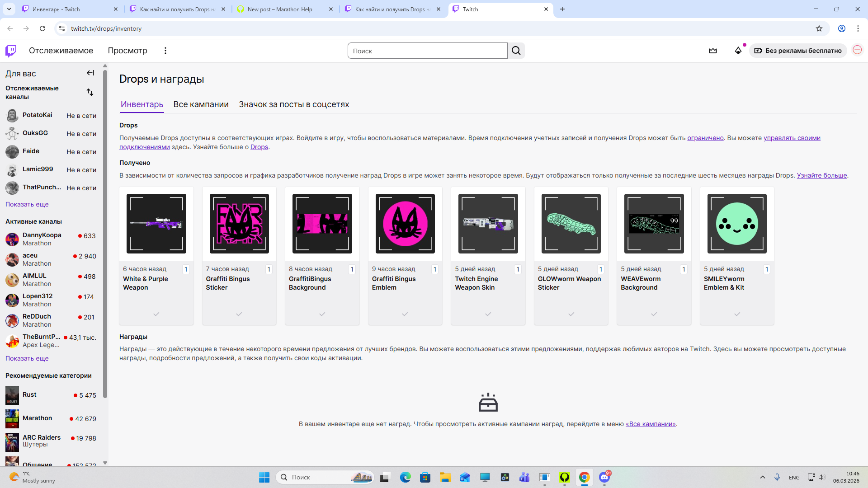The height and width of the screenshot is (488, 868).
Task: Sort followed channels list
Action: click(x=90, y=92)
